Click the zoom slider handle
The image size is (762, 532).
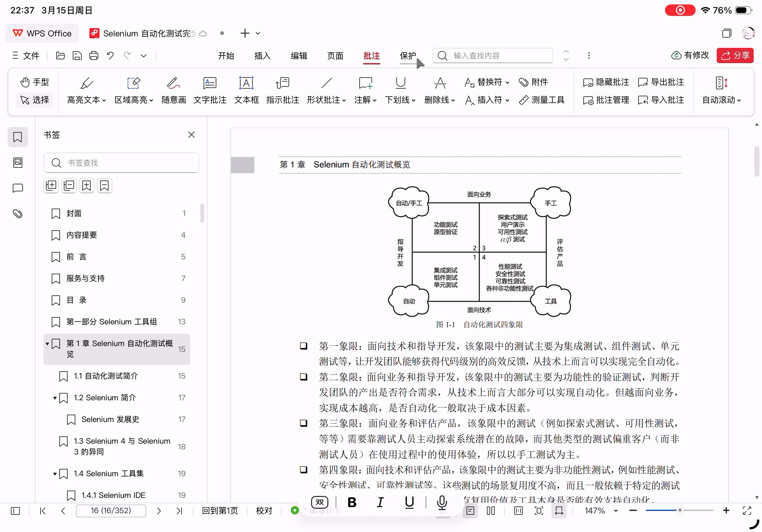680,510
